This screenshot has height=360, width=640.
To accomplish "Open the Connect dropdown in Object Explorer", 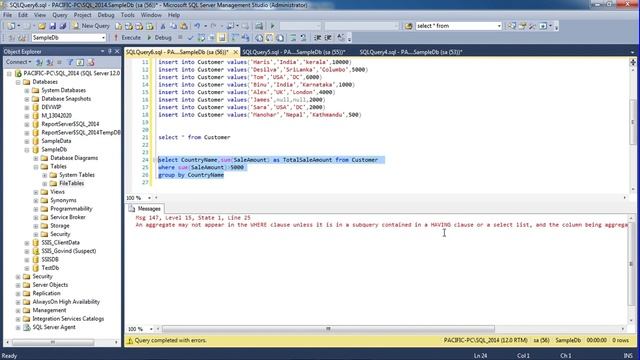I will point(18,62).
